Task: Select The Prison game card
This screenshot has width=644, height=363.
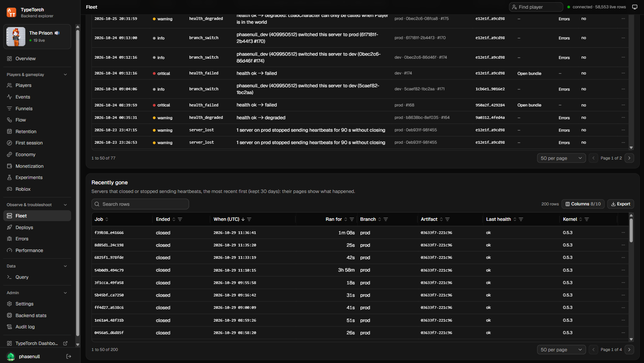Action: (x=37, y=36)
